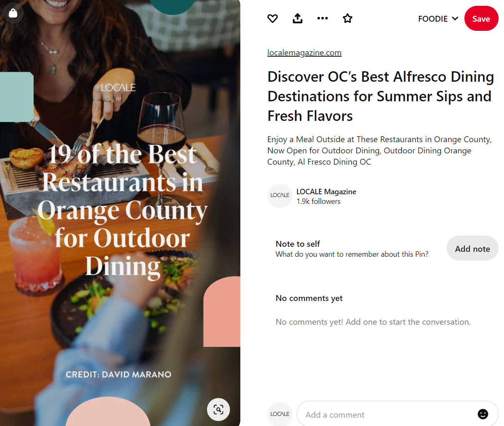Save the pin with the red Save button

coord(481,19)
